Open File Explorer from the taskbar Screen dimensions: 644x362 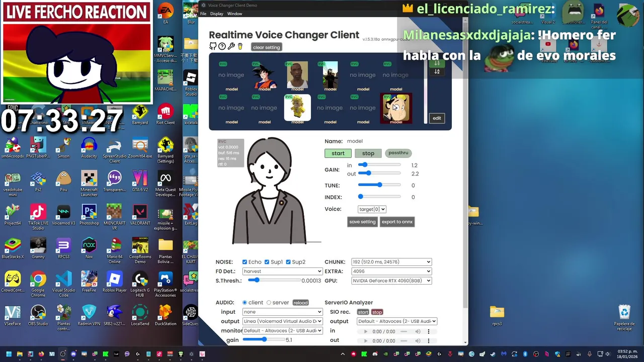tap(20, 354)
